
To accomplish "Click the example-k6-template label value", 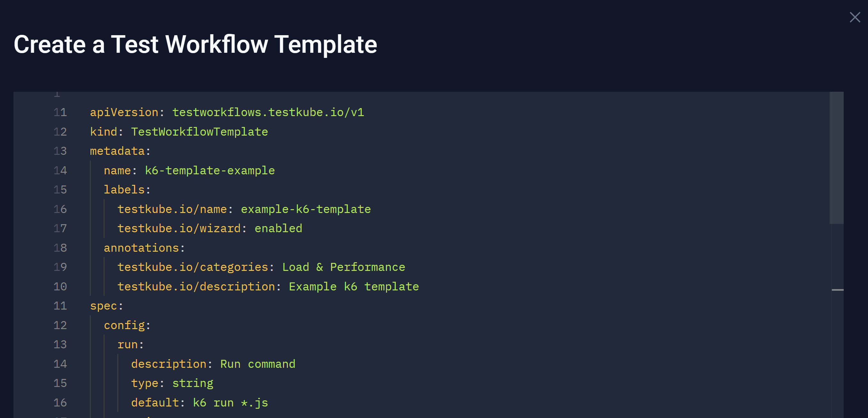I will click(x=305, y=209).
